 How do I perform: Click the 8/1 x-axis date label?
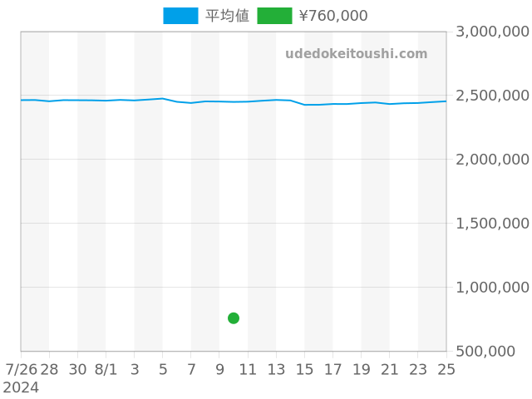(x=106, y=369)
